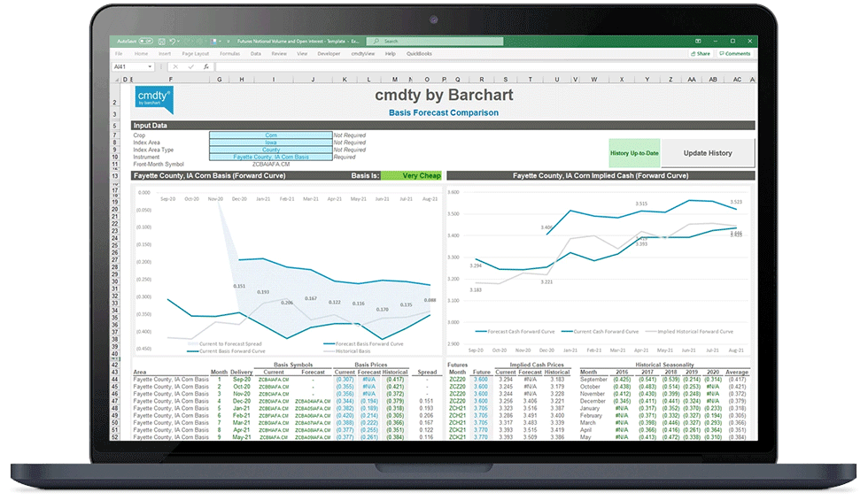Click inside the formula bar
The image size is (868, 500).
(x=485, y=67)
